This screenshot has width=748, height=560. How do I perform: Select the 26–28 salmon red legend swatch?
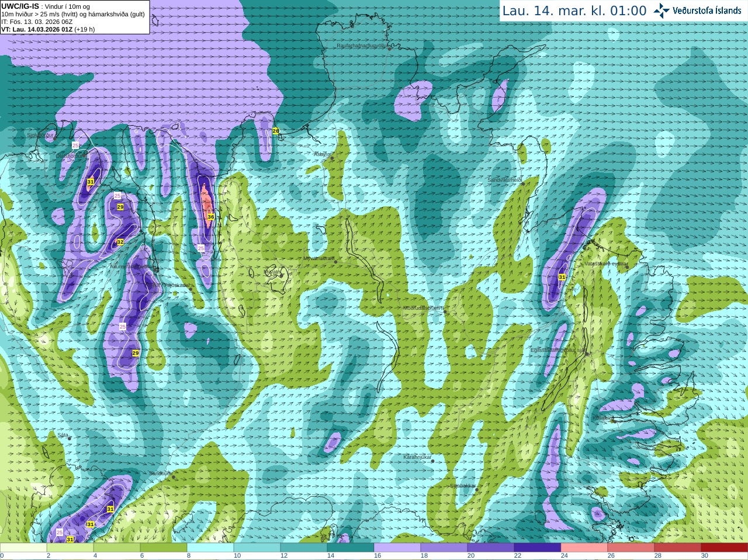tap(631, 548)
